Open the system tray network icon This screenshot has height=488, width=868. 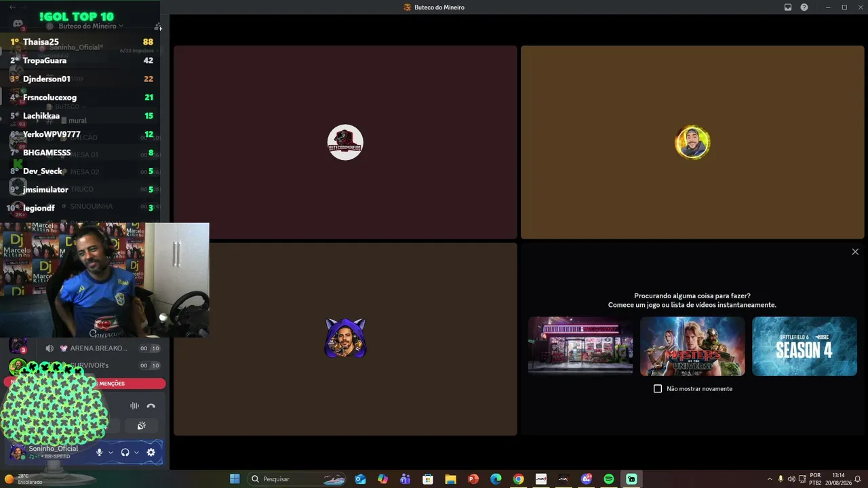pos(803,479)
